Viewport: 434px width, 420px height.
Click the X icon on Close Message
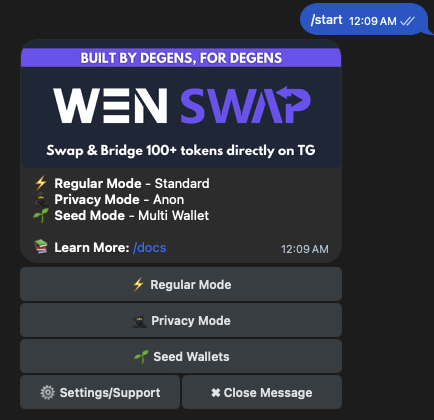[216, 393]
